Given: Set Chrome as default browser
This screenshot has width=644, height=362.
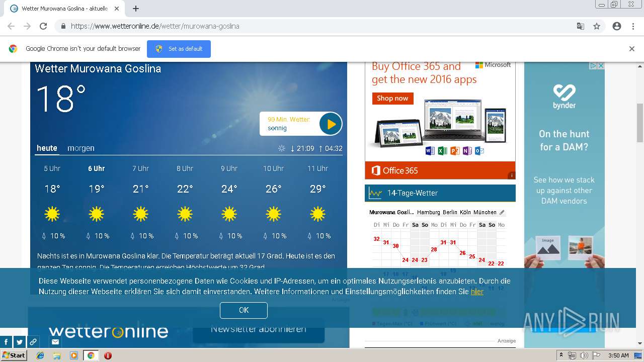Looking at the screenshot, I should (179, 49).
